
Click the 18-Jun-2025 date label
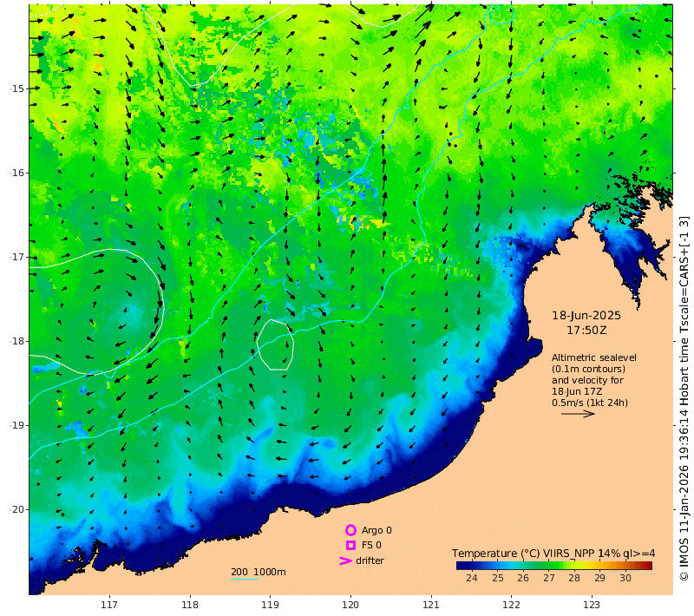pos(586,316)
